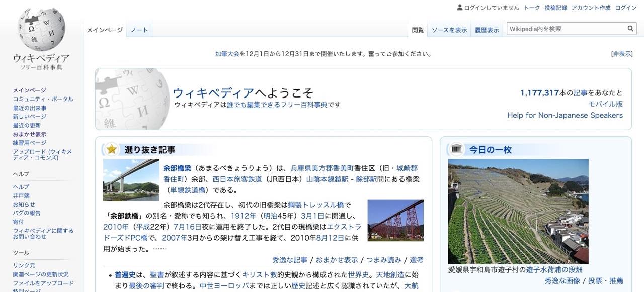
Task: Click the ログイン link
Action: point(626,8)
